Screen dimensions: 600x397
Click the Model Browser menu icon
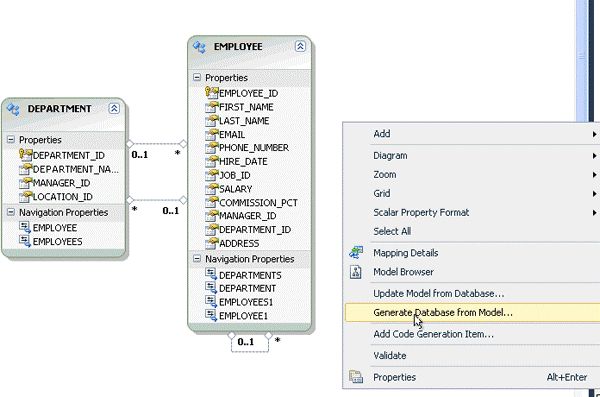pyautogui.click(x=356, y=272)
